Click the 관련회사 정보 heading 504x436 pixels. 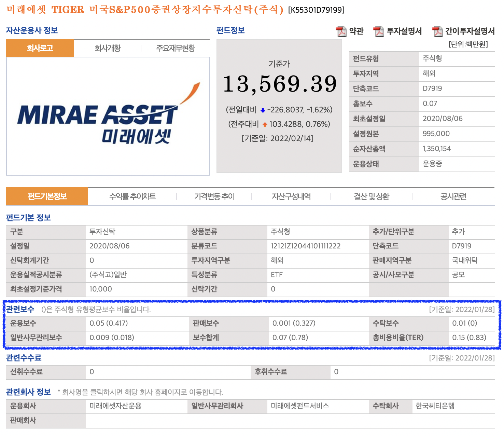28,392
